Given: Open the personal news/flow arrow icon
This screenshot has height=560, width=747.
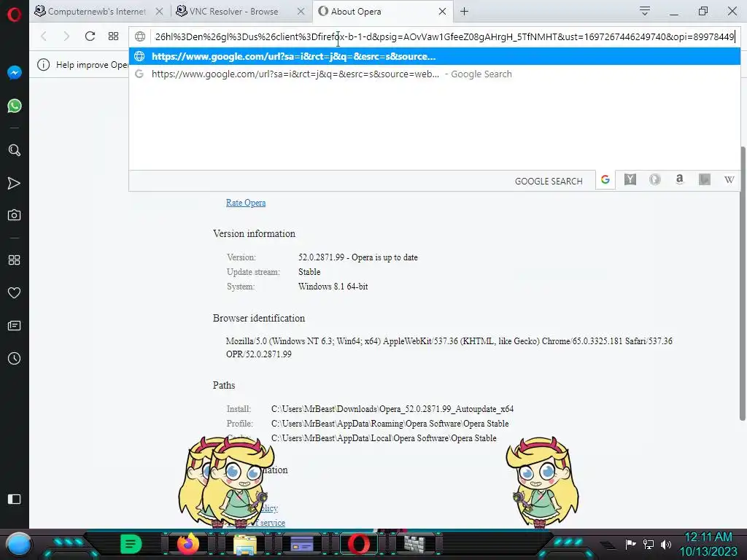Looking at the screenshot, I should [15, 183].
